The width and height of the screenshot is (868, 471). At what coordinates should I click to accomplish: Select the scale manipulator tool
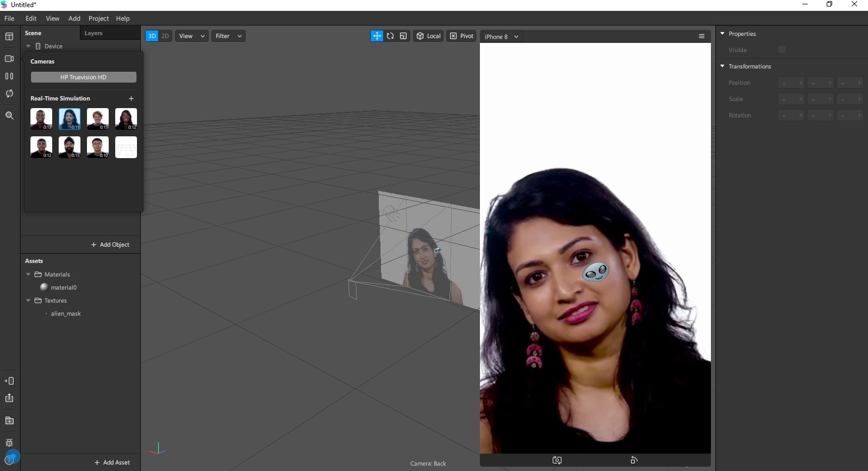coord(403,36)
